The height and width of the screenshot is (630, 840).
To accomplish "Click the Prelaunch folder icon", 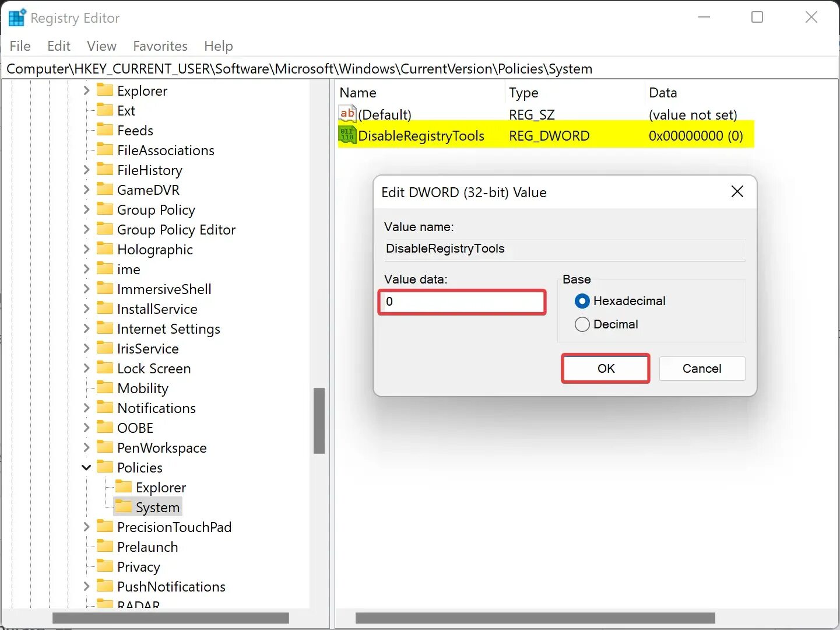I will [x=105, y=546].
